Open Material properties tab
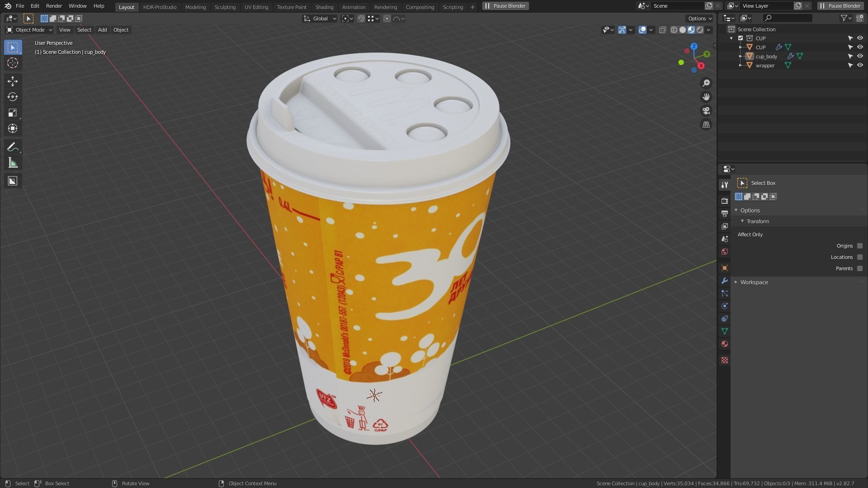 pos(725,344)
